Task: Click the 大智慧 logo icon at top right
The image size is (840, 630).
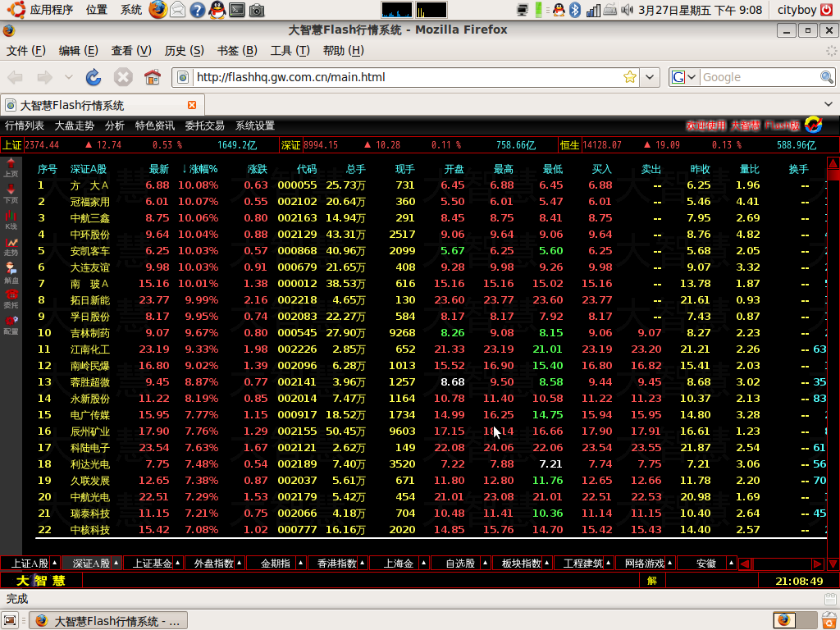Action: tap(813, 125)
